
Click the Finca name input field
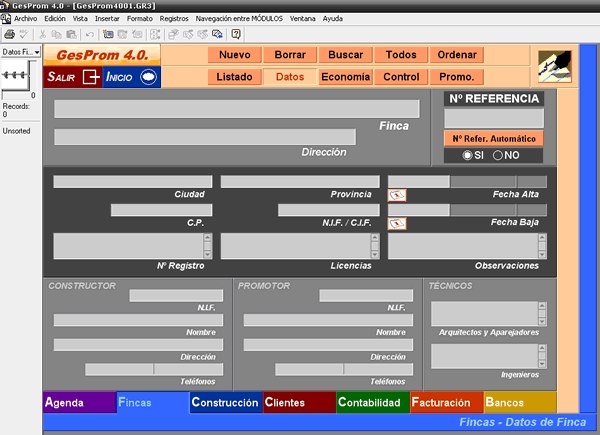237,109
